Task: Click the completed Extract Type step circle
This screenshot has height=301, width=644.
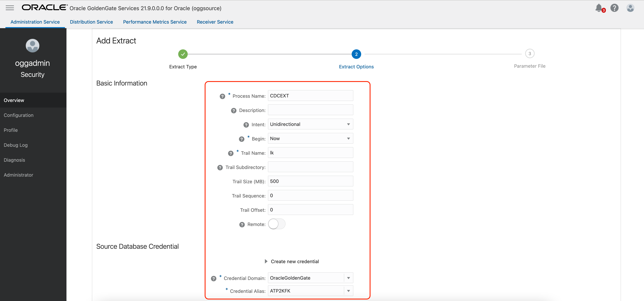Action: (183, 54)
